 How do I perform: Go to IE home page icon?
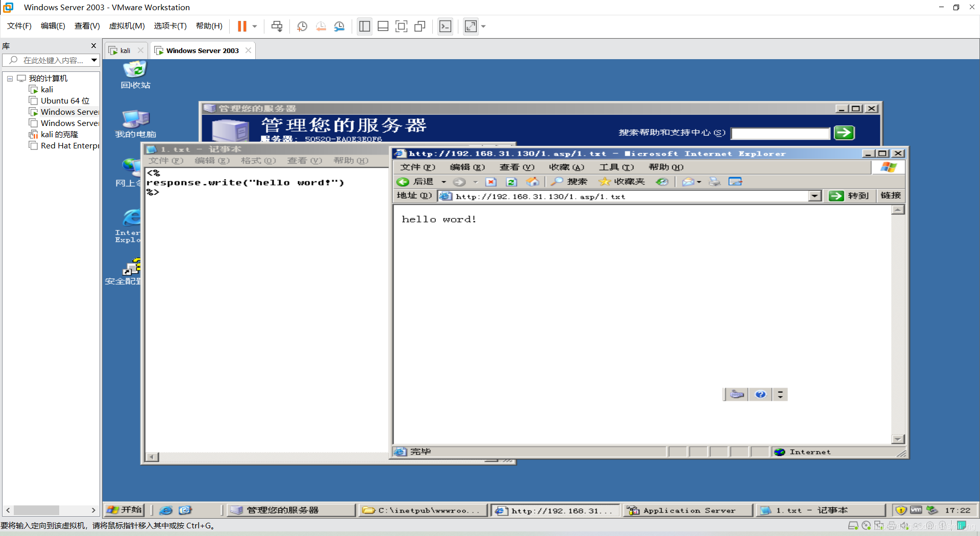[x=532, y=182]
